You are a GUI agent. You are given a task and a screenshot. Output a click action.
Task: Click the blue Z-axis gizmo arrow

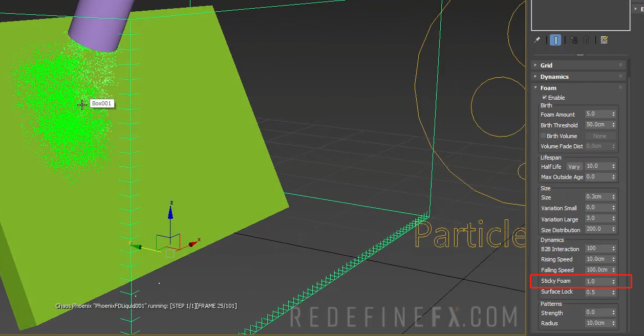click(170, 211)
